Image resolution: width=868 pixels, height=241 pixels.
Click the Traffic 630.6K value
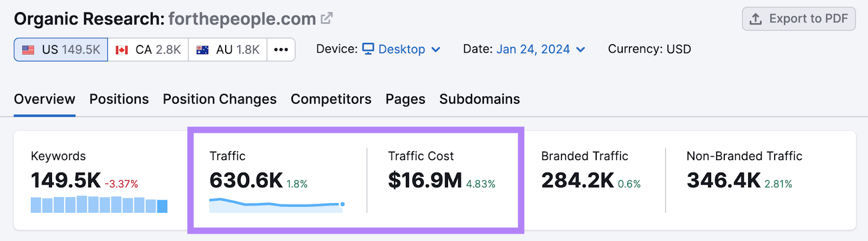246,180
